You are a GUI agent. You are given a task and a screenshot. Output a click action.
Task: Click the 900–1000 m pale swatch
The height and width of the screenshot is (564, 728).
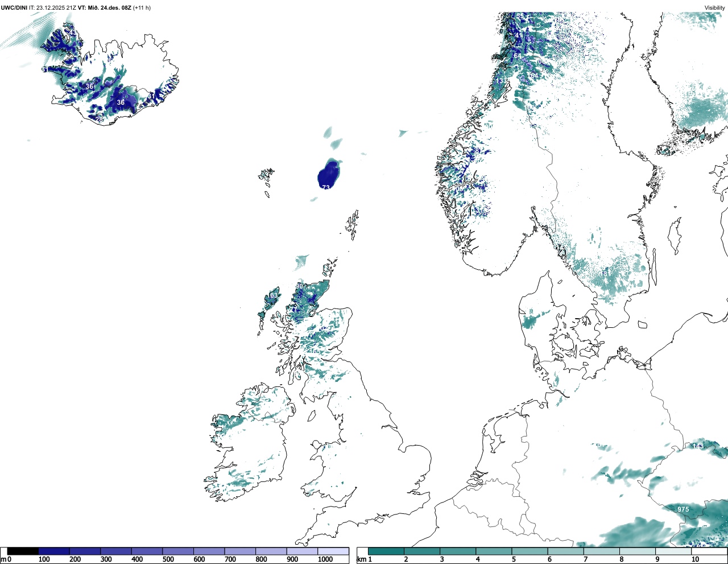302,551
